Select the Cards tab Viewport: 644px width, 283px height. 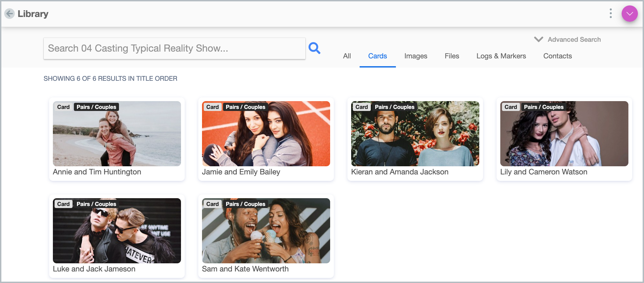(x=377, y=56)
